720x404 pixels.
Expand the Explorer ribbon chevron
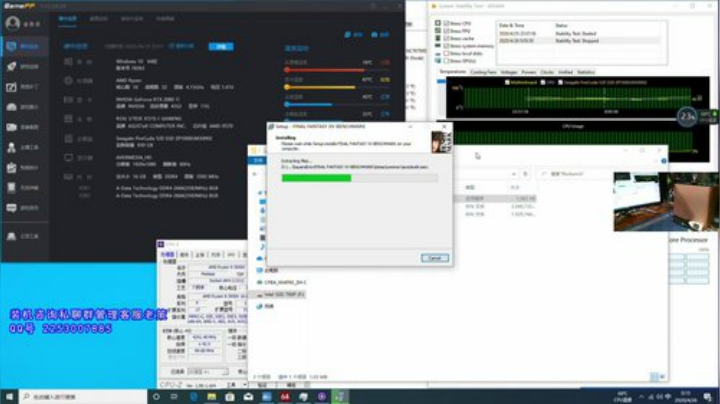[x=655, y=161]
